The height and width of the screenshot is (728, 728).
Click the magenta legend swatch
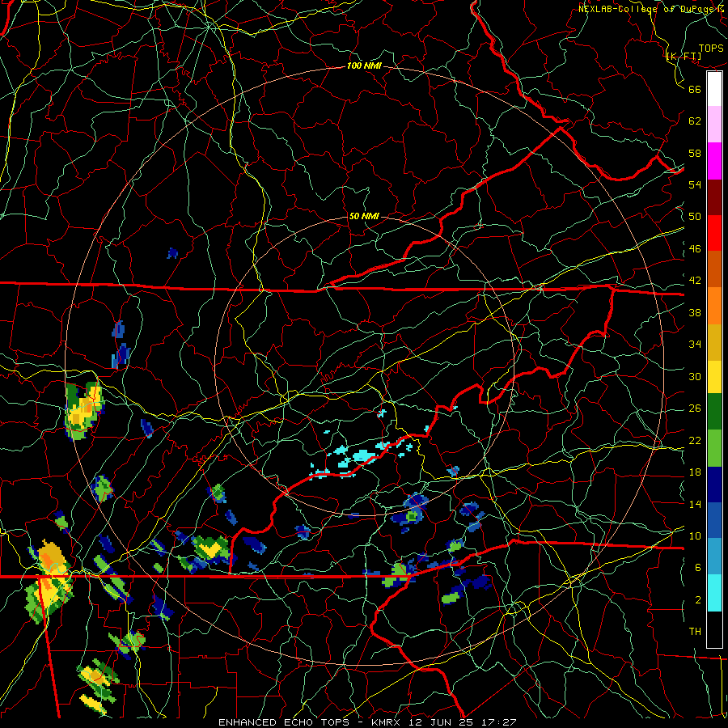point(714,161)
